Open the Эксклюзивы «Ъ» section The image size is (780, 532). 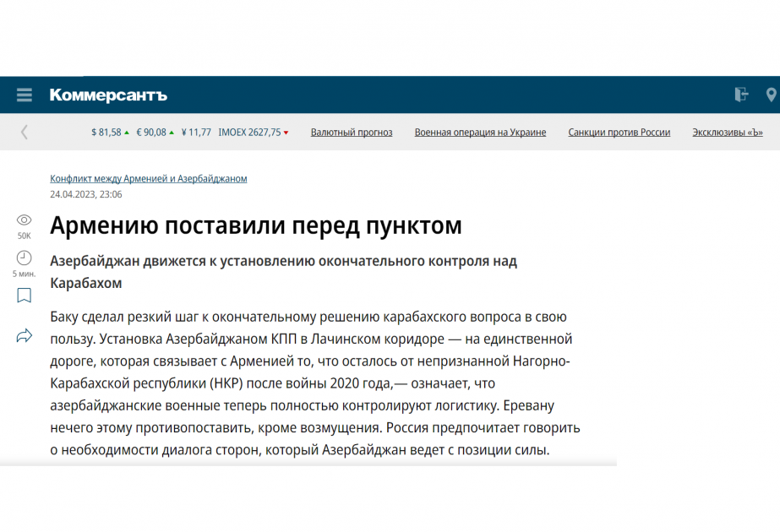(728, 133)
